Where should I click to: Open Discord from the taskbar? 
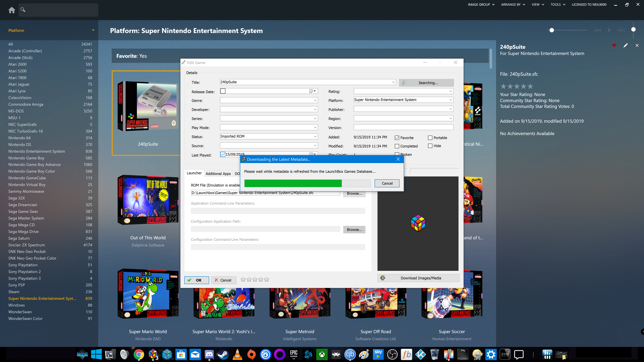pyautogui.click(x=209, y=354)
